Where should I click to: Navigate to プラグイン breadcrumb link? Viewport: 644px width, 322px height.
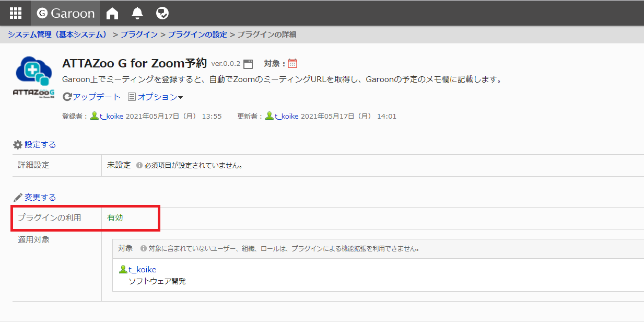[x=139, y=34]
